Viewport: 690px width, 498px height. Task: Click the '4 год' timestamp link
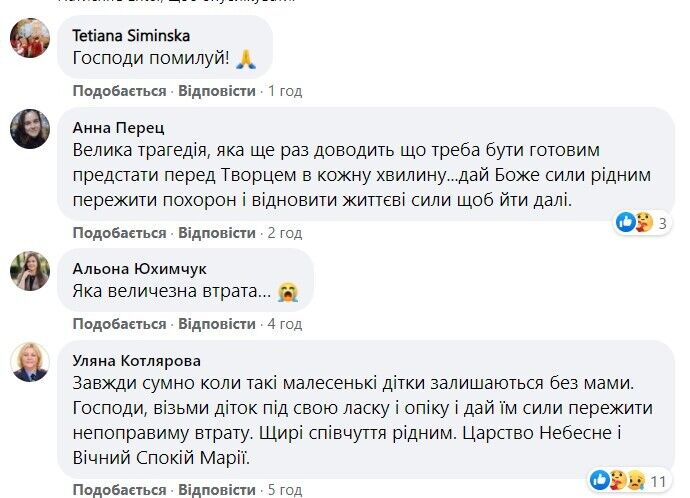pos(285,324)
